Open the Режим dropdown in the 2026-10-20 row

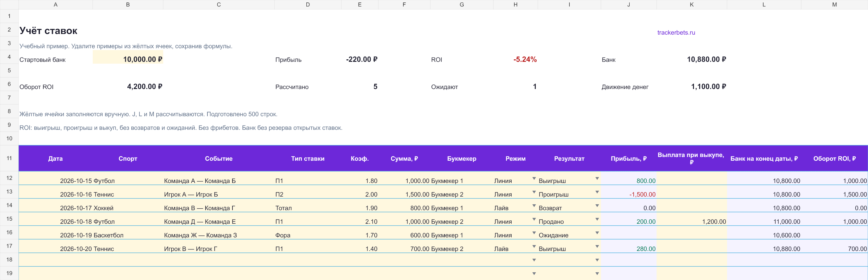(x=534, y=246)
